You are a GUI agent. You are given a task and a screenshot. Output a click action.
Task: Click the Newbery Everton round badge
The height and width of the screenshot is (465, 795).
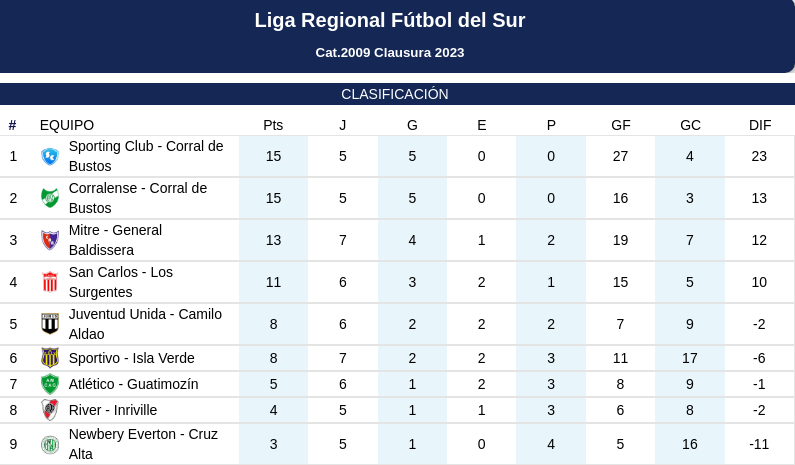click(x=50, y=445)
